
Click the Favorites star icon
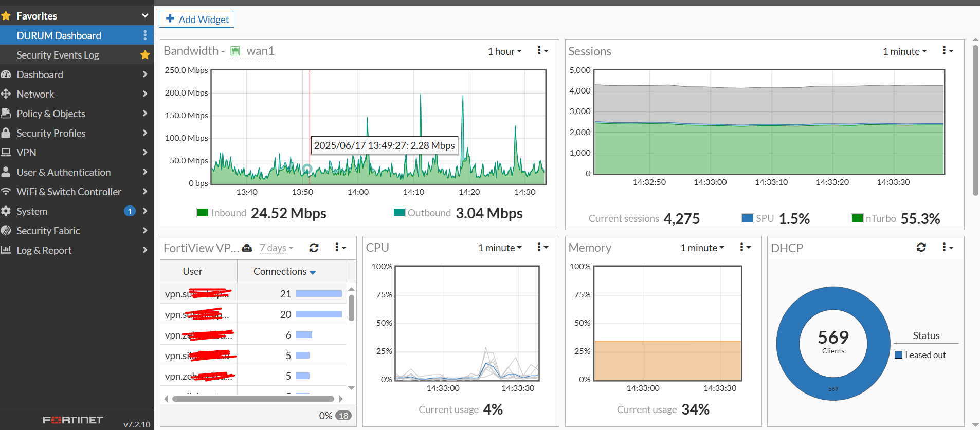6,16
